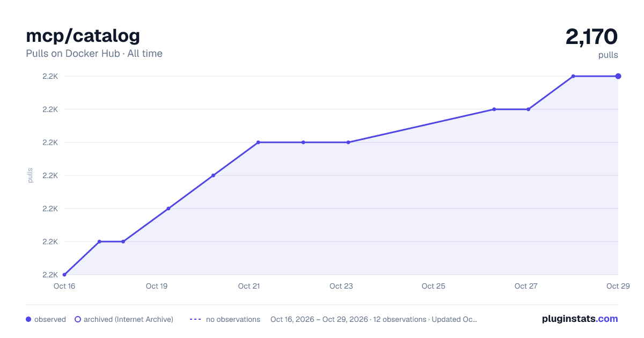The width and height of the screenshot is (644, 338).
Task: Click the topmost '2.2K' y-axis label
Action: [50, 76]
